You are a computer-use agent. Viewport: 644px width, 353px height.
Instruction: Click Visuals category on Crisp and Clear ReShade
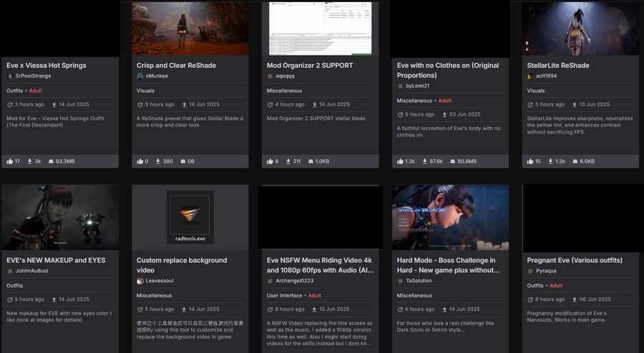click(145, 91)
